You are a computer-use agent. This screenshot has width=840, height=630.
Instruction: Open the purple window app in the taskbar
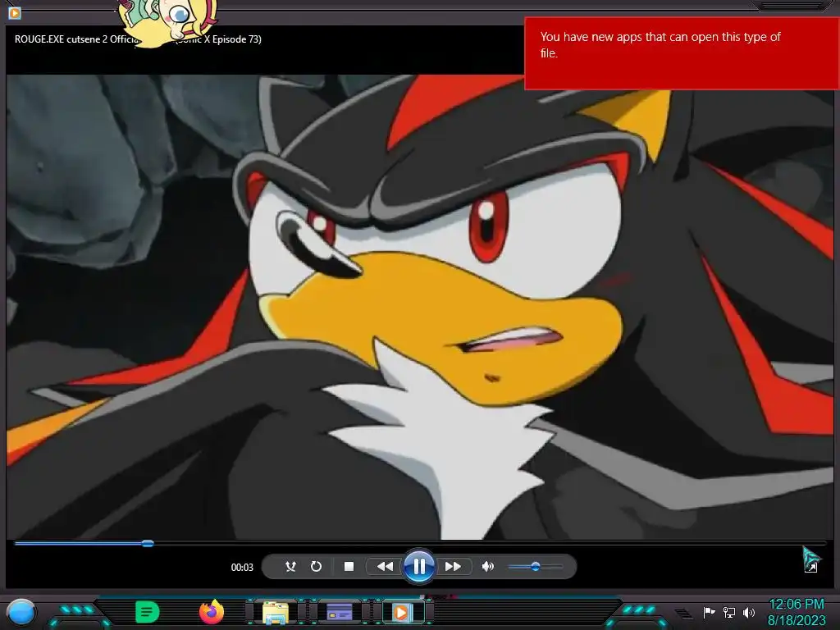339,612
